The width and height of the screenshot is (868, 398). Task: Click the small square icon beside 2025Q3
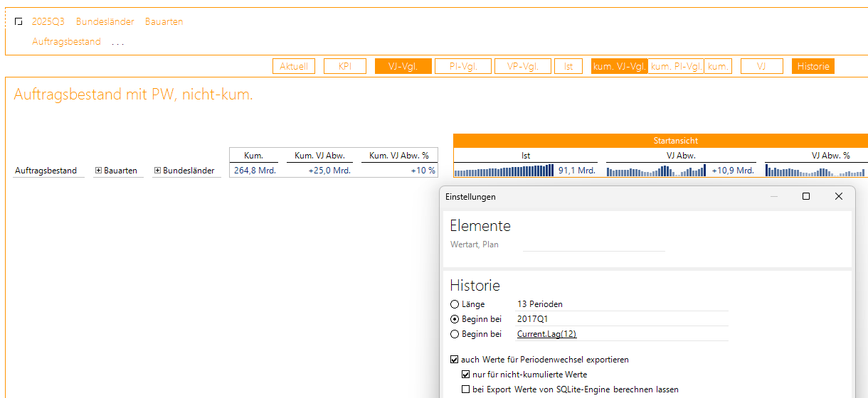pyautogui.click(x=18, y=22)
